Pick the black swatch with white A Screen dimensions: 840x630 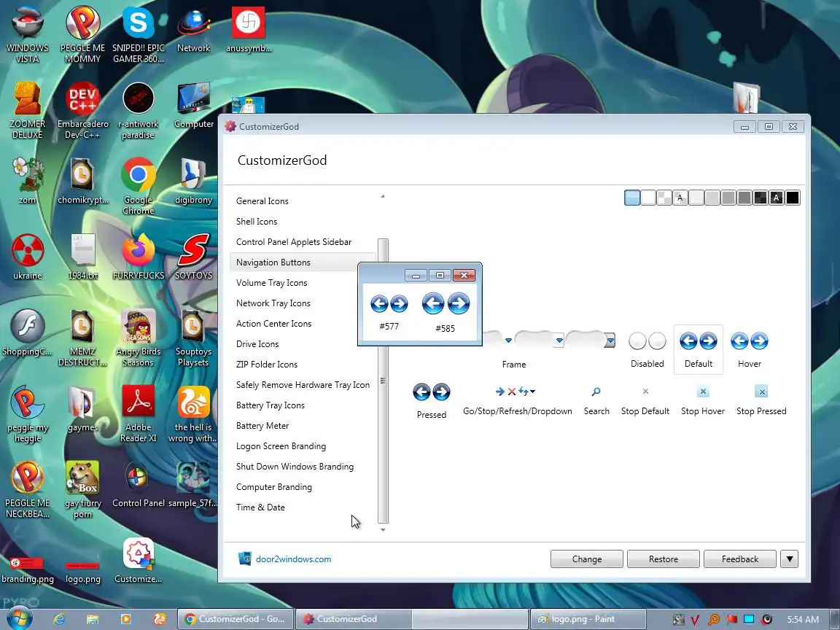click(777, 198)
